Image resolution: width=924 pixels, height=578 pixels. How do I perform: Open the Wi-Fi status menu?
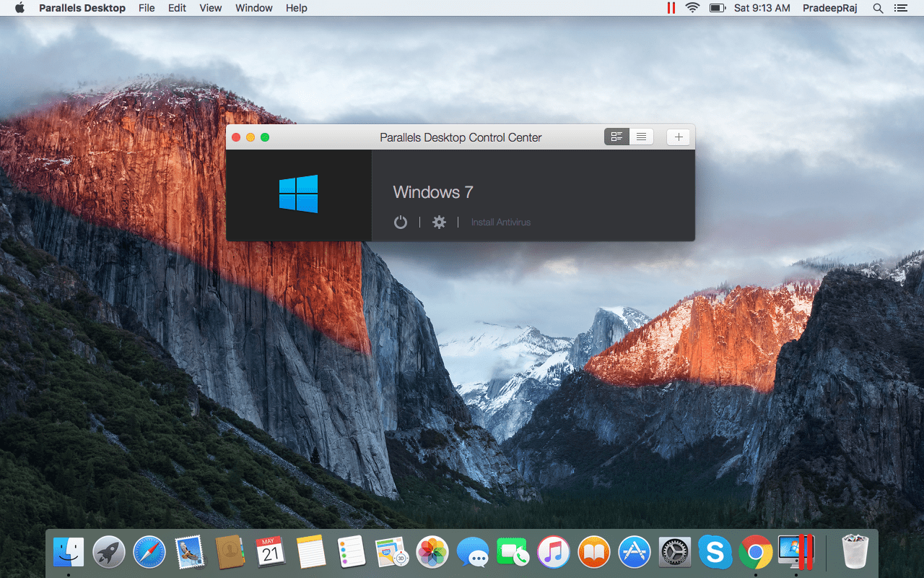[x=693, y=8]
